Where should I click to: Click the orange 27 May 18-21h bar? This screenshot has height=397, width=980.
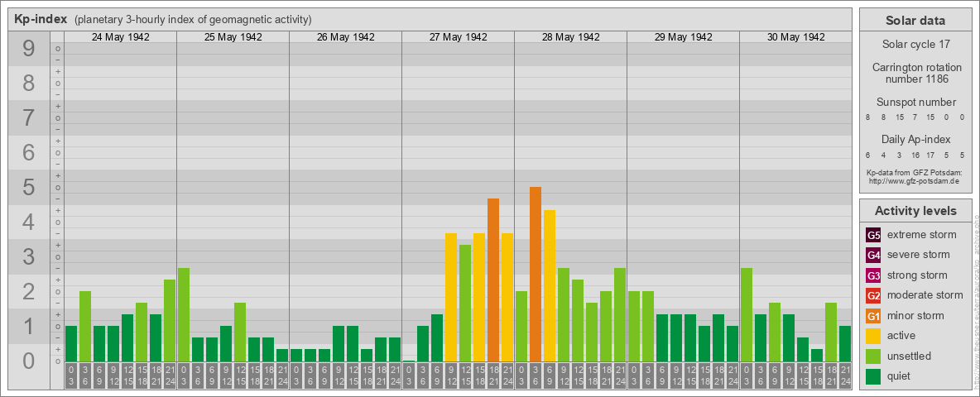coord(493,280)
